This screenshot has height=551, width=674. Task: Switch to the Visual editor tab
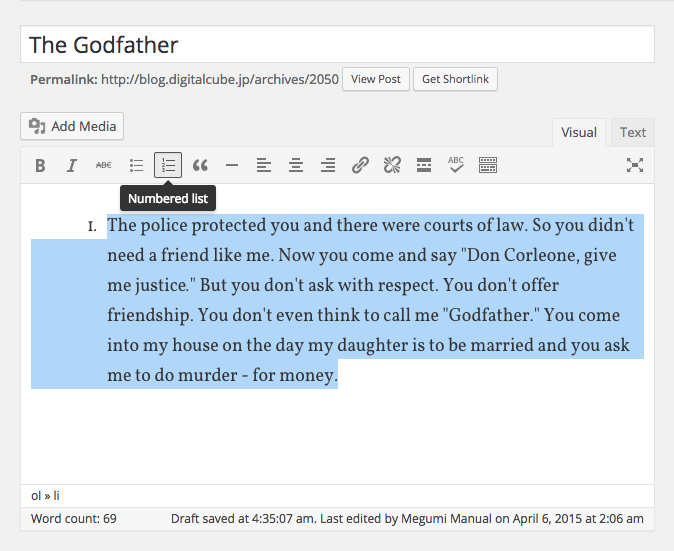[x=578, y=132]
